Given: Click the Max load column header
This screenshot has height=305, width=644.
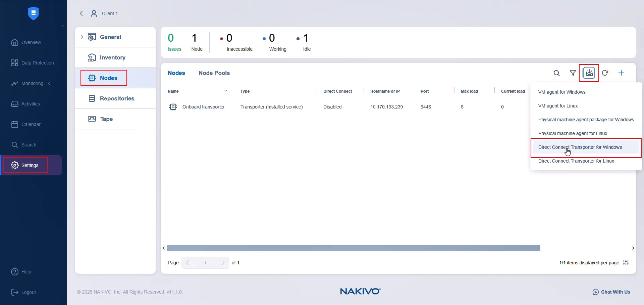Looking at the screenshot, I should (469, 91).
